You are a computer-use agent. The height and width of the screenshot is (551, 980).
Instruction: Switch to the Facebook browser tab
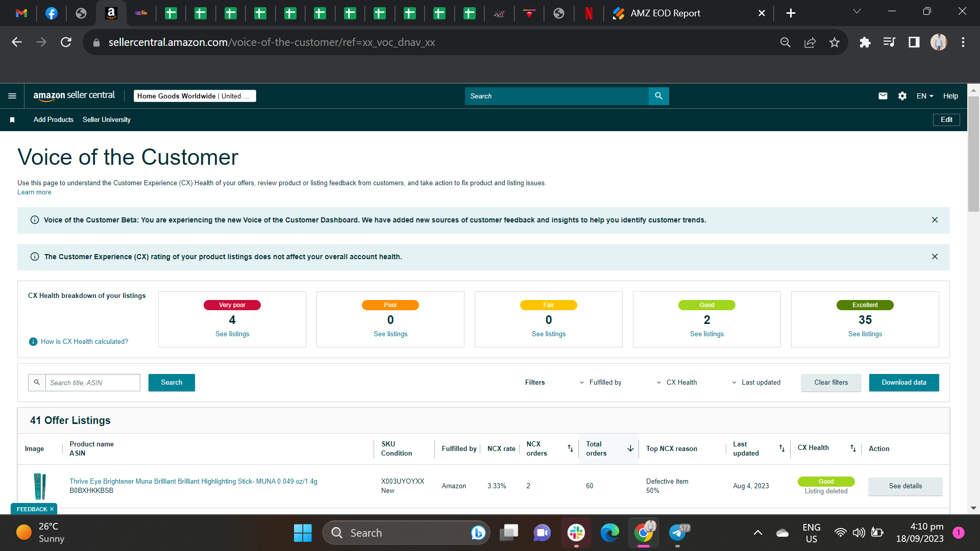52,13
